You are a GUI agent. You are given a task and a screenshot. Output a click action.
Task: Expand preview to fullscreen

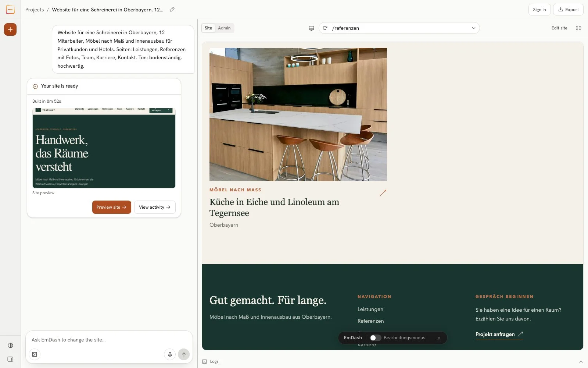tap(578, 28)
